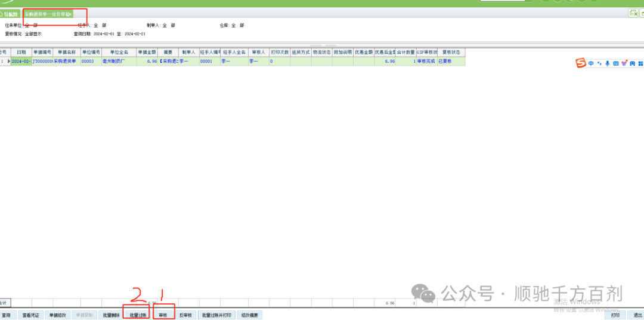The image size is (644, 320).
Task: Open Sogou soft keyboard icon
Action: point(615,63)
